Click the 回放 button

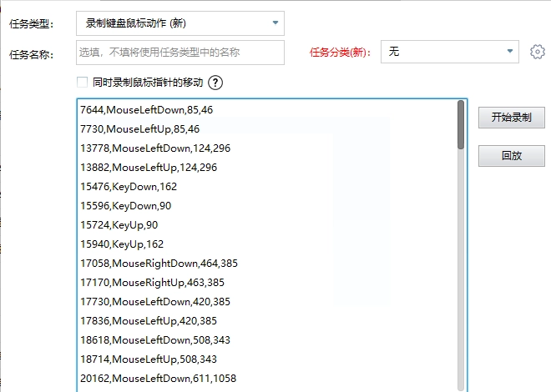click(x=511, y=156)
